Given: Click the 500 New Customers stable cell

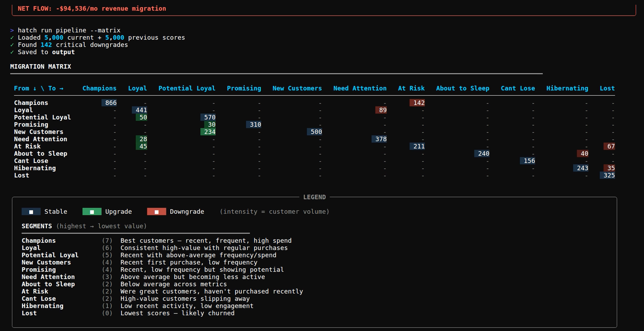Looking at the screenshot, I should point(315,132).
